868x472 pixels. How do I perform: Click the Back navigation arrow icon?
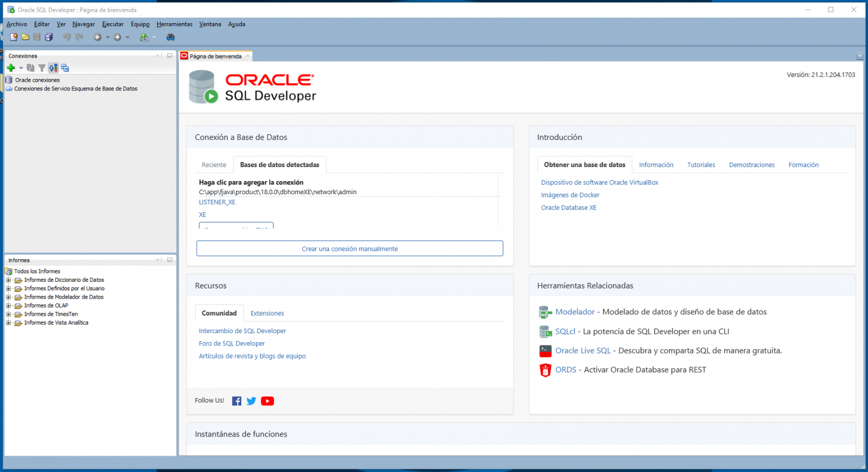[98, 37]
